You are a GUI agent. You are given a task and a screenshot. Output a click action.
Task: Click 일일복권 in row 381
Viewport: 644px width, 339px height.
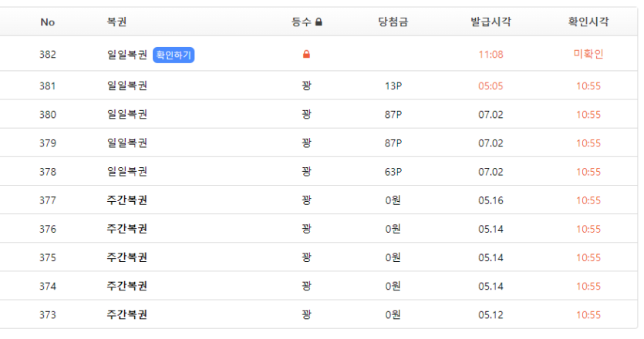pos(127,86)
